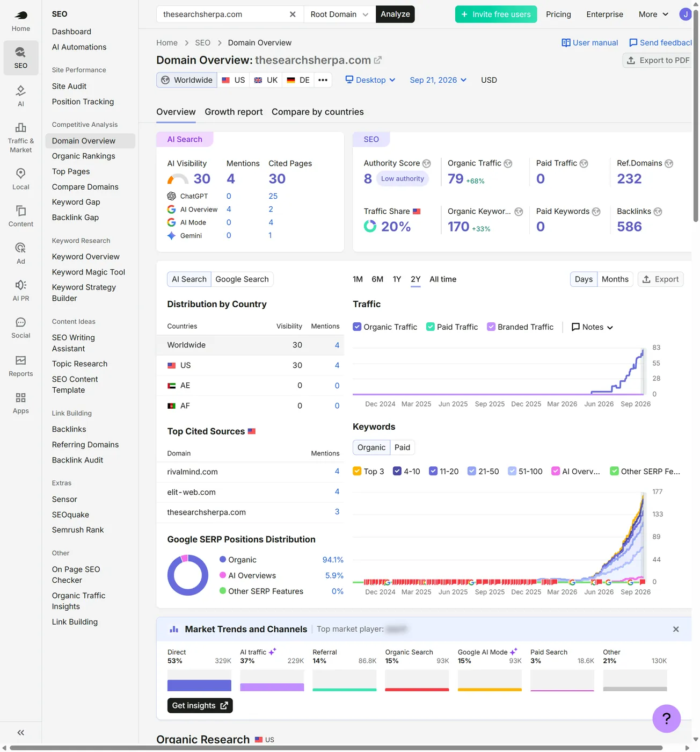
Task: Collapse the sidebar with double-chevron icon
Action: 20,733
